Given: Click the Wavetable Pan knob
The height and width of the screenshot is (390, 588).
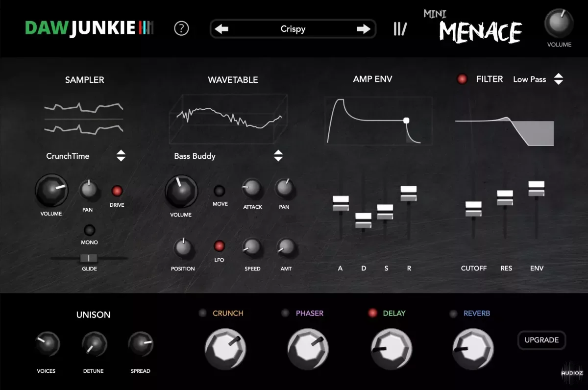Looking at the screenshot, I should [x=284, y=189].
